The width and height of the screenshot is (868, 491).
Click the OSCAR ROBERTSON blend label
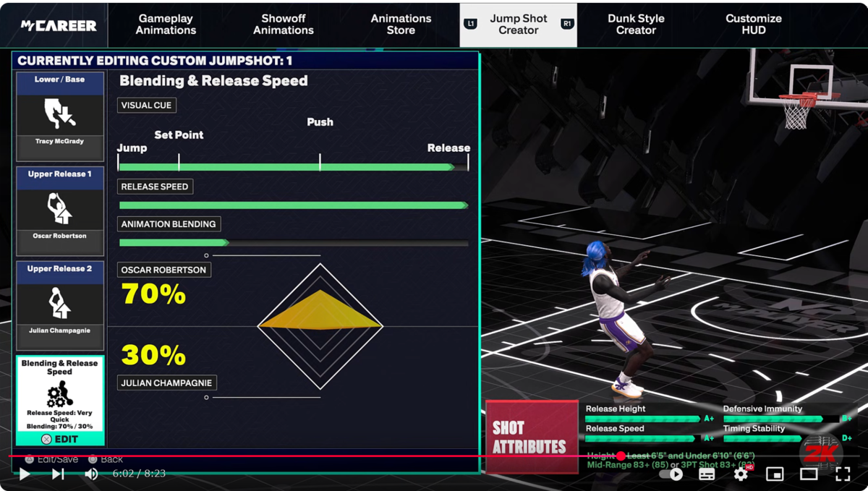pos(164,270)
